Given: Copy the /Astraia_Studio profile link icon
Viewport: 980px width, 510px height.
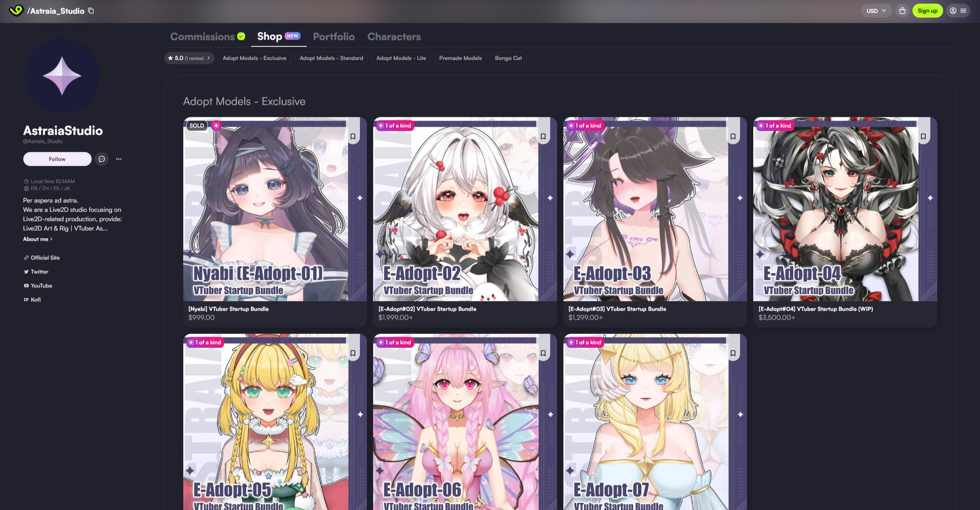Looking at the screenshot, I should coord(91,11).
